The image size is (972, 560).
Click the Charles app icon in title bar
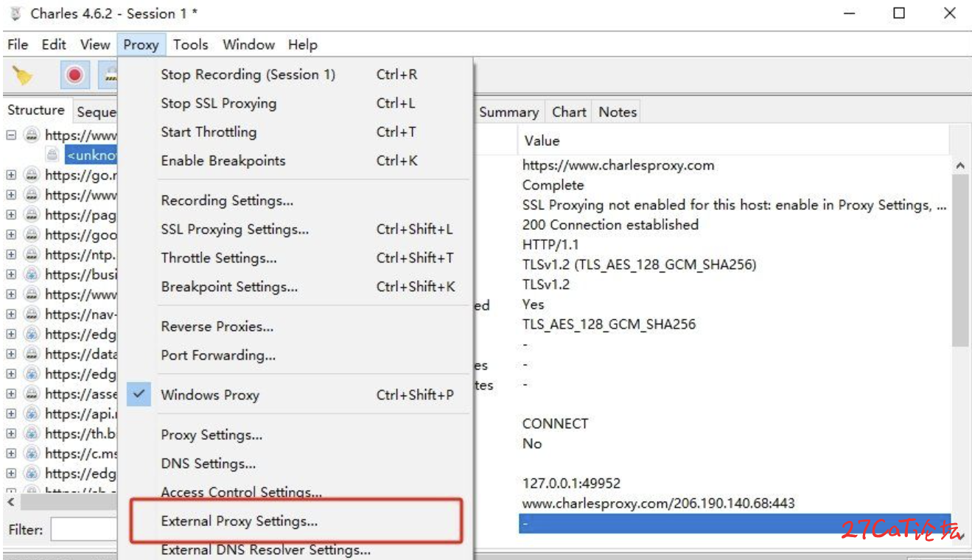(15, 14)
